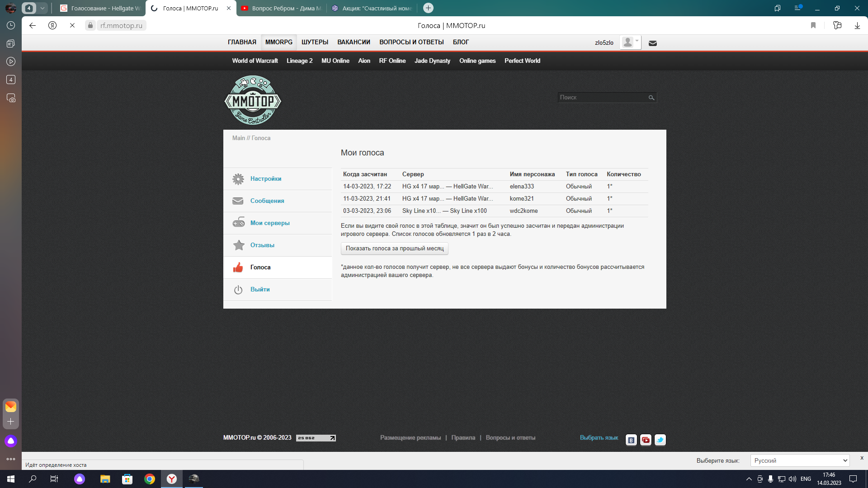
Task: Select the elena333 character name cell
Action: [x=522, y=187]
